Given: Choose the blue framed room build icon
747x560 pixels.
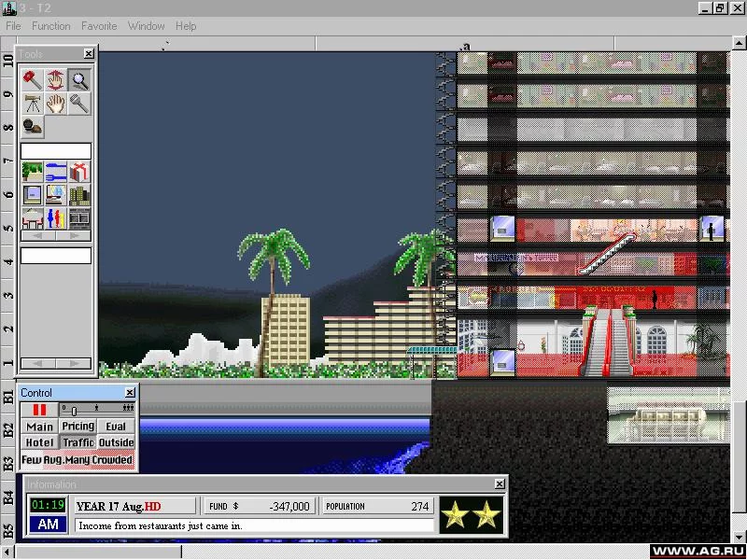Looking at the screenshot, I should pos(33,195).
